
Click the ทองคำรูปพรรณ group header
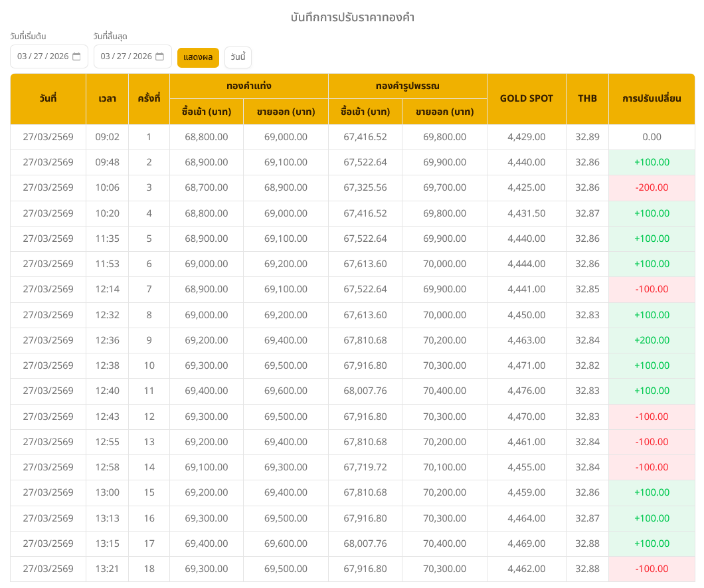point(407,86)
